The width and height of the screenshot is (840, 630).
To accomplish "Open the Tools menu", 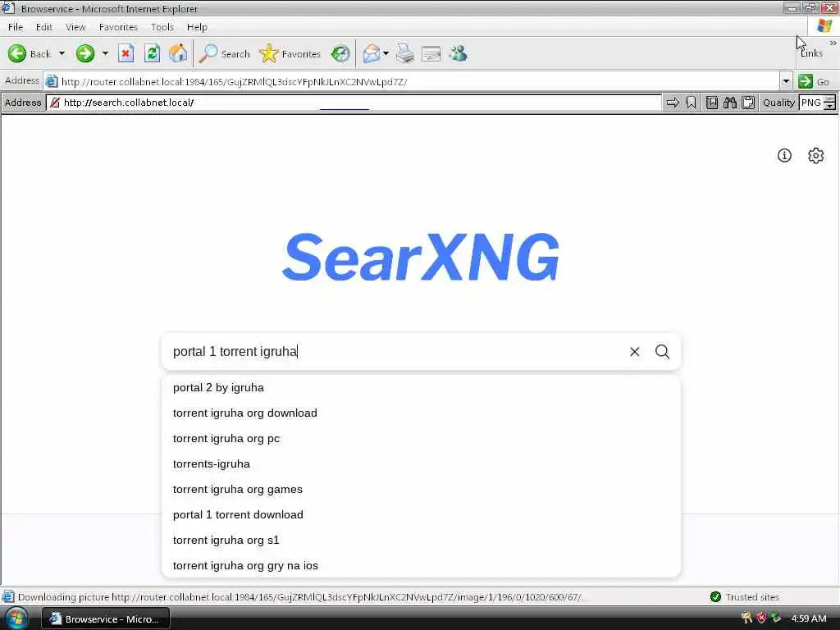I will pos(162,27).
